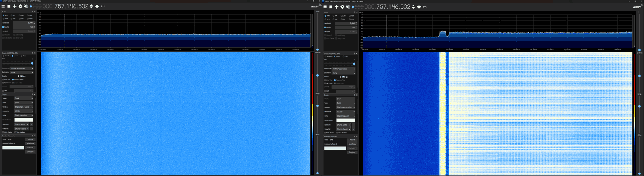Select AM mode in left window
Image resolution: width=644 pixels, height=176 pixels.
(x=13, y=15)
